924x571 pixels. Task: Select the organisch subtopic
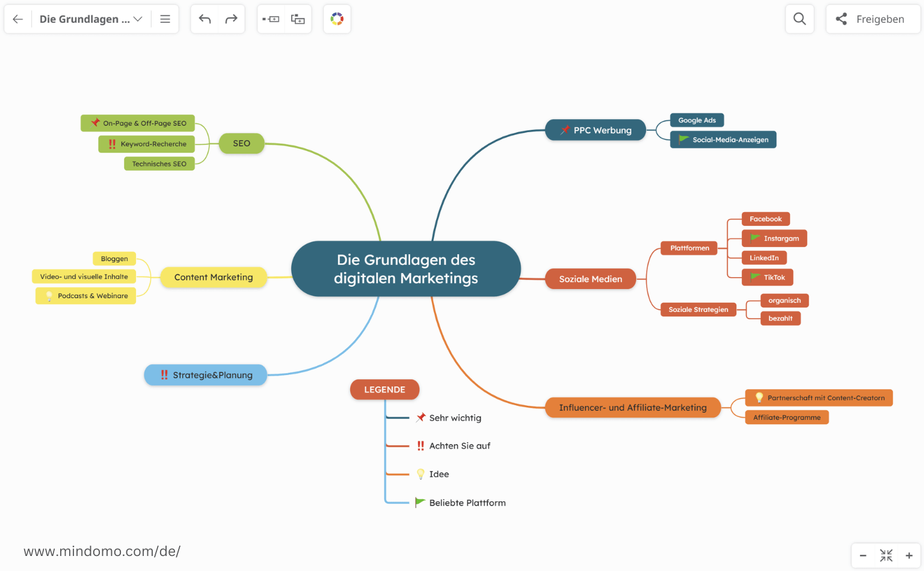click(x=784, y=301)
